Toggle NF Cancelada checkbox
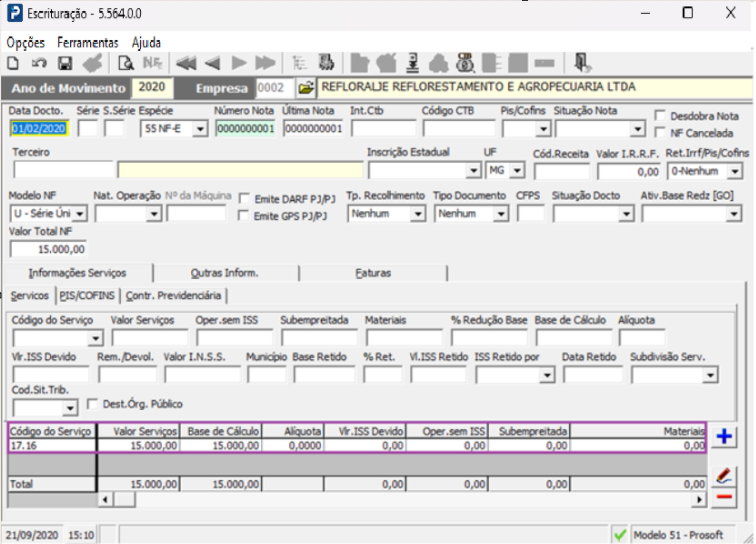The width and height of the screenshot is (756, 544). coord(660,133)
